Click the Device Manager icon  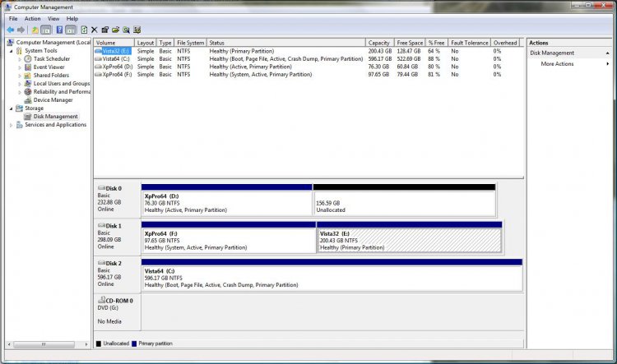27,100
